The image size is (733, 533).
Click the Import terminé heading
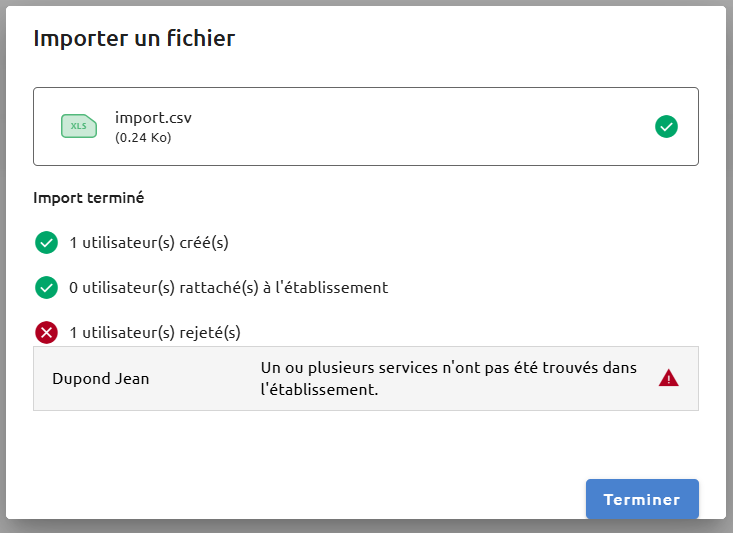pos(89,198)
